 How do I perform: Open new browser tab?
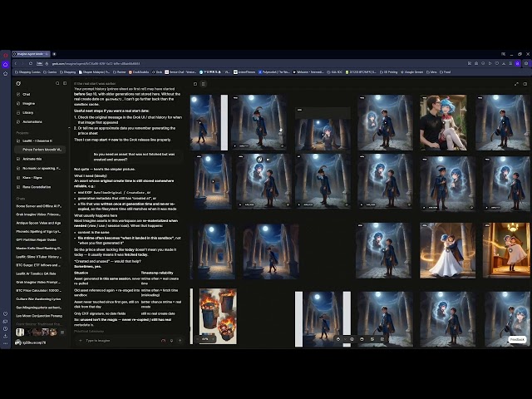click(x=54, y=54)
